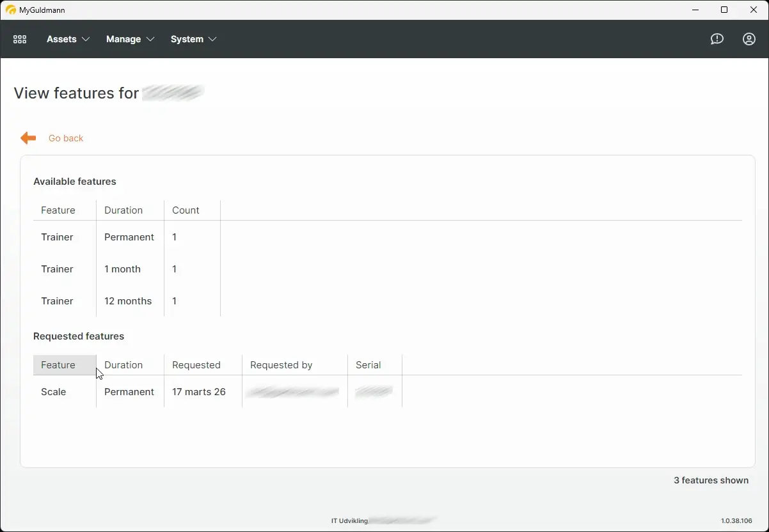
Task: Click the speech bubble icon in the navbar
Action: tap(717, 39)
